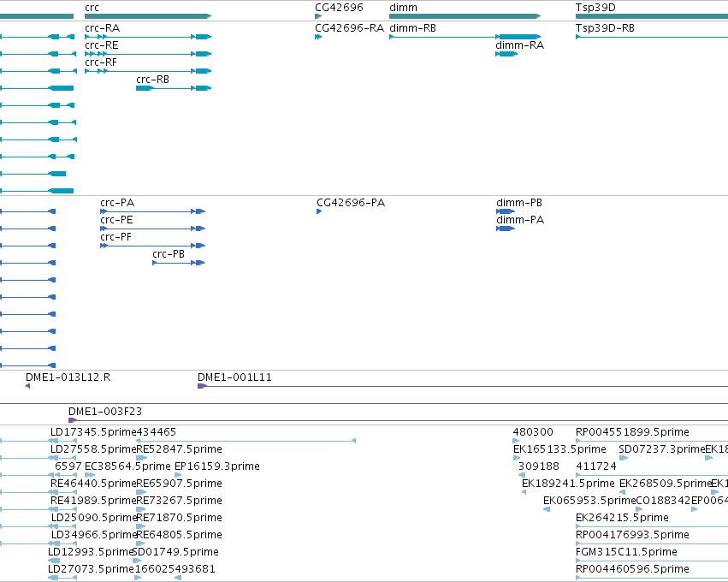Click the DME1-001L11 start marker
The height and width of the screenshot is (582, 728).
click(202, 387)
